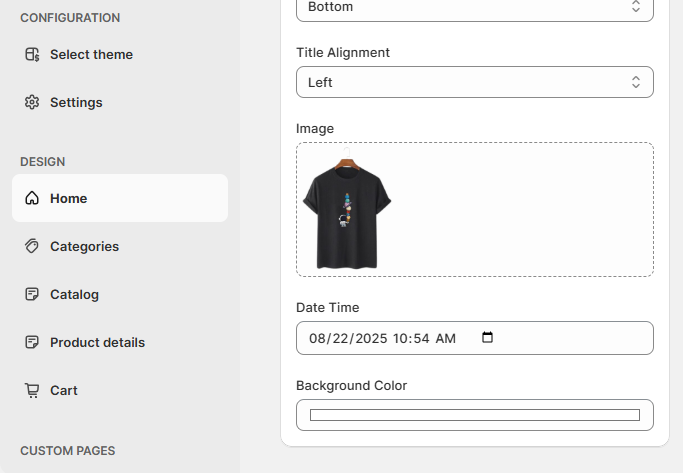Click the Date Time input field
683x473 pixels.
coord(475,338)
